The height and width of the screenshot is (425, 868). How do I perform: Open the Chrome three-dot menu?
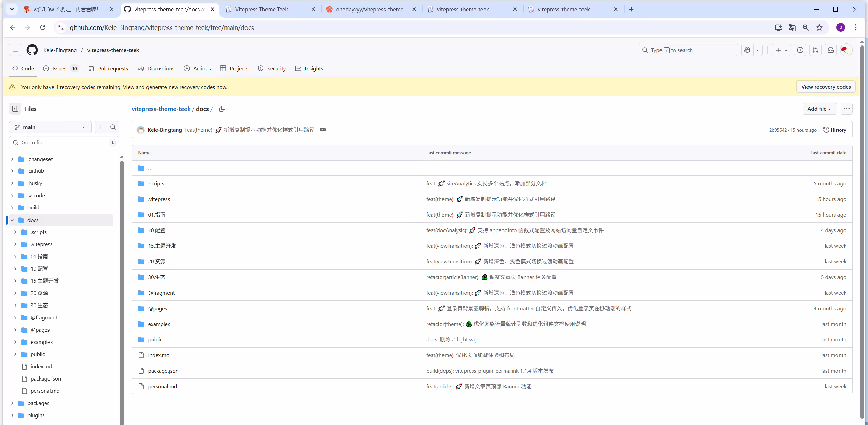856,27
